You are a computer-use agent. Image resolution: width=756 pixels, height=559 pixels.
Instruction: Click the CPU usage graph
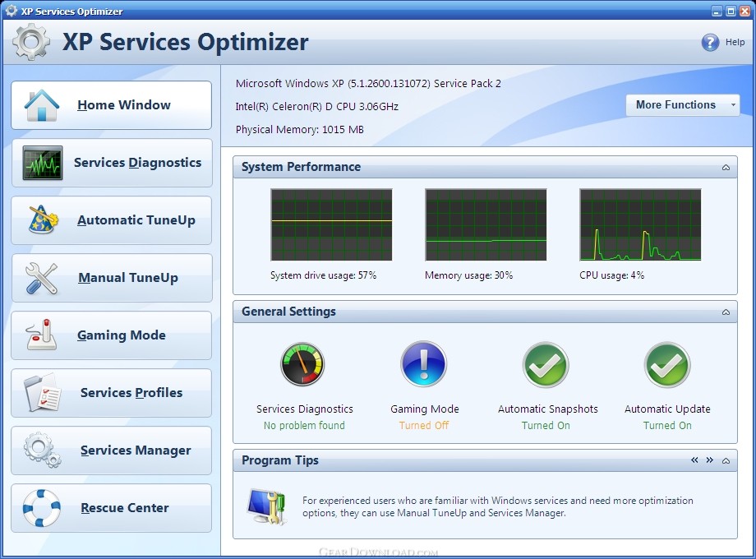pyautogui.click(x=640, y=224)
